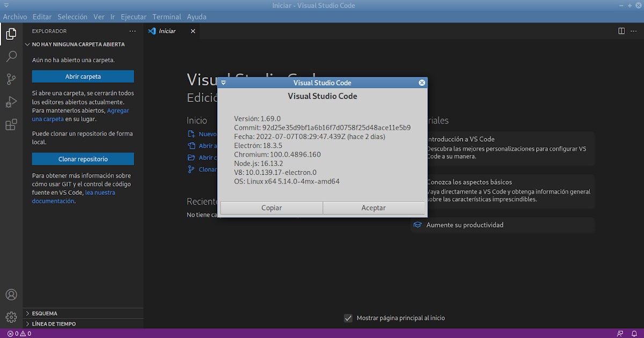Click the Commit hash line
This screenshot has width=644, height=338.
pyautogui.click(x=323, y=128)
